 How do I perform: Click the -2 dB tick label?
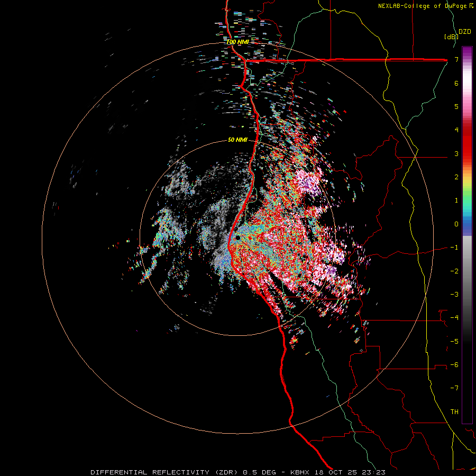coord(454,271)
